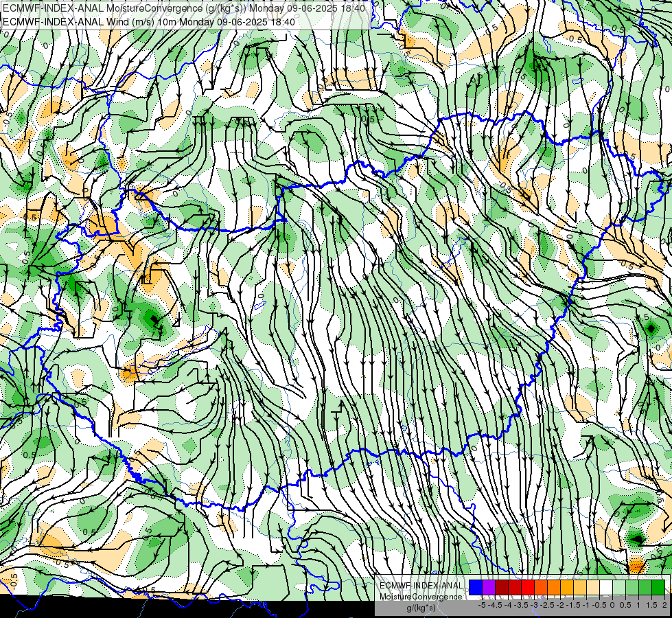Click the g/(kg*s) unit label in legend
Screen dimensions: 672x618
[x=421, y=608]
